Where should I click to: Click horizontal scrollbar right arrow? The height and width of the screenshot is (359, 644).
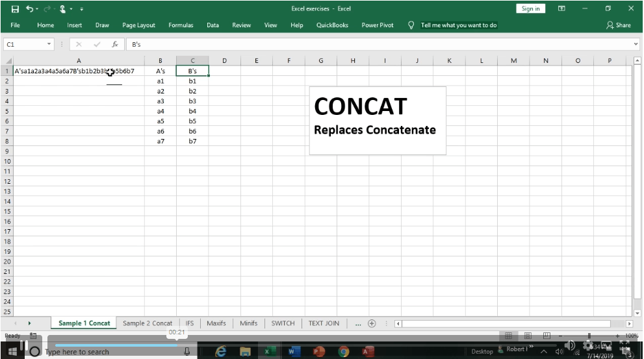[629, 324]
